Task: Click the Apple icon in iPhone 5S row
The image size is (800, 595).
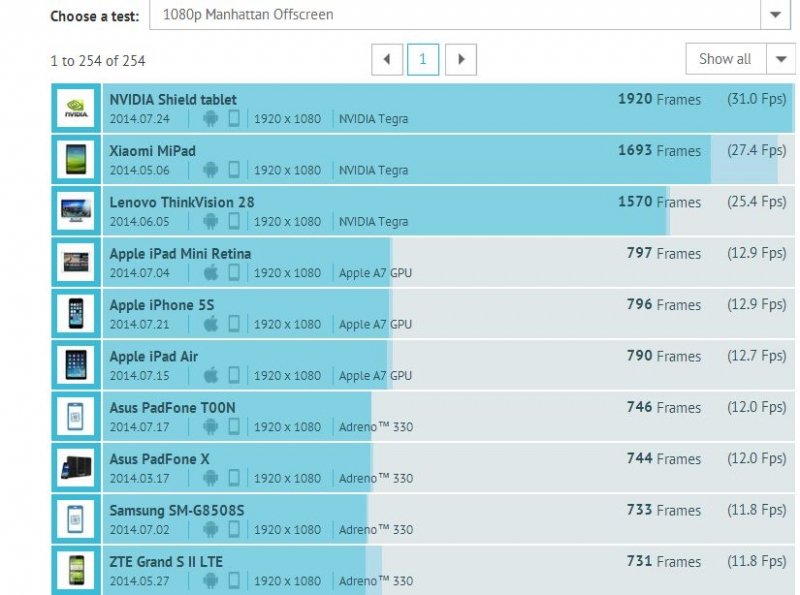Action: tap(210, 324)
